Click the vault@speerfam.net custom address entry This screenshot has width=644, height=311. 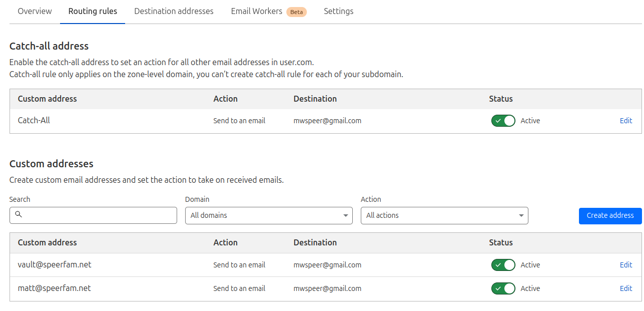[55, 264]
